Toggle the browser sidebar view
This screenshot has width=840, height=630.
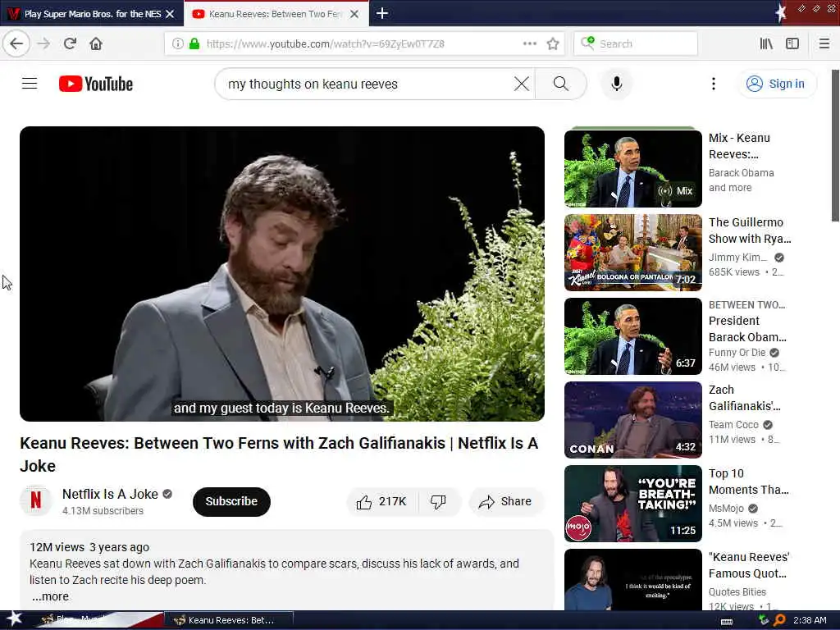tap(792, 43)
